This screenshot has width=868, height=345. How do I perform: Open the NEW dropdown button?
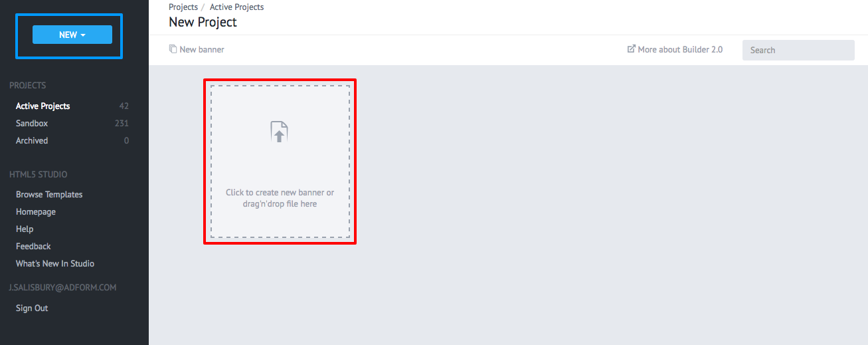tap(72, 35)
